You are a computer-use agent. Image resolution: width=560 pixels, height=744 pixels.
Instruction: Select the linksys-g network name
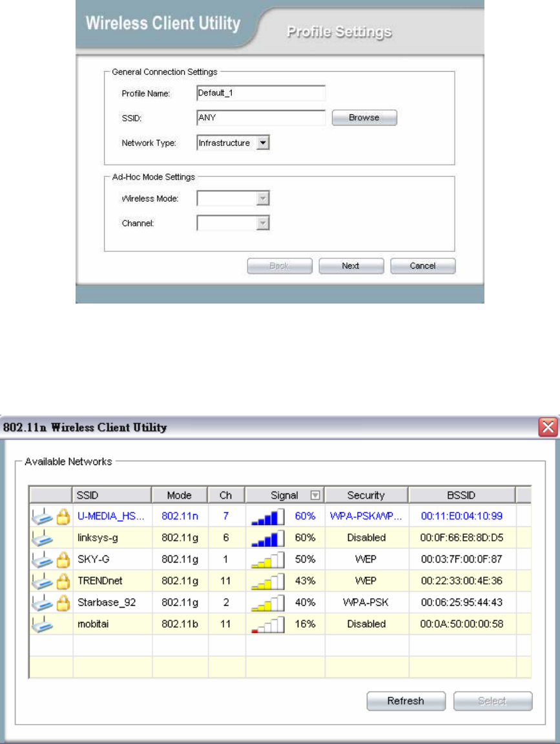pos(98,538)
